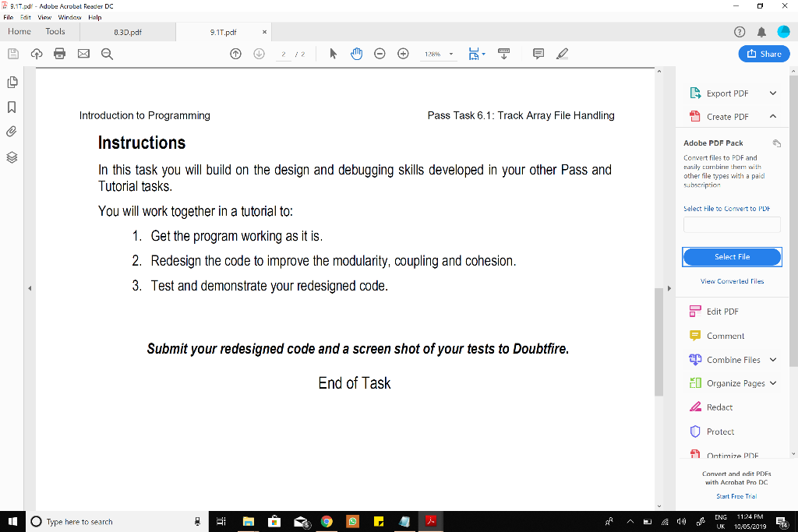Click the Start Free Trial link

(736, 496)
